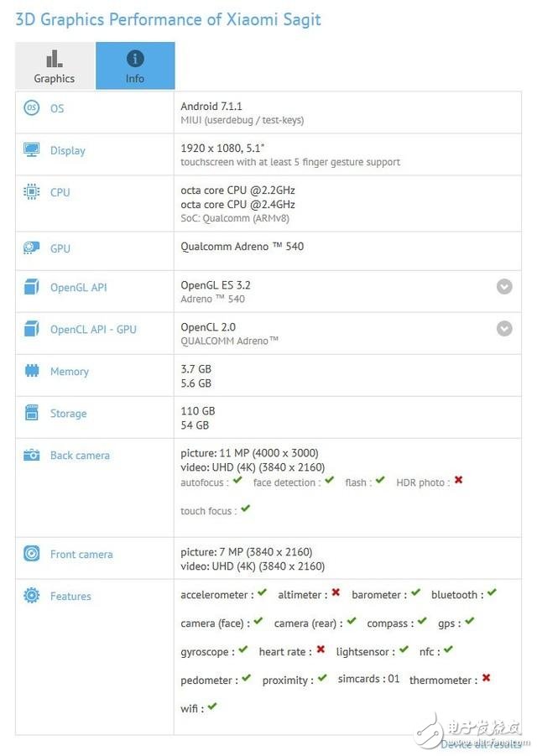Click the OpenGL API section icon
The width and height of the screenshot is (537, 756).
coord(31,286)
